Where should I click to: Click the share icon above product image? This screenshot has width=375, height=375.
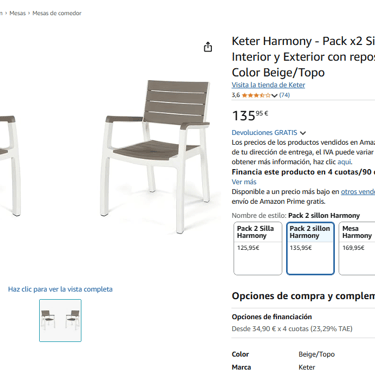208,47
